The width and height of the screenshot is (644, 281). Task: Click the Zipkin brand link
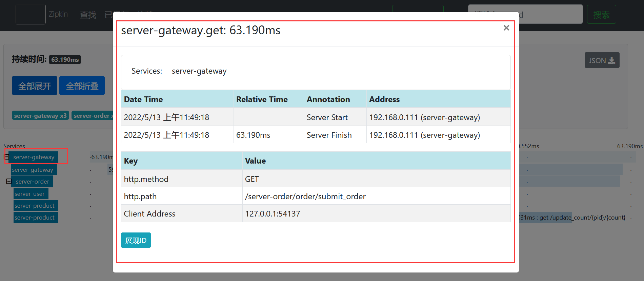pyautogui.click(x=58, y=14)
